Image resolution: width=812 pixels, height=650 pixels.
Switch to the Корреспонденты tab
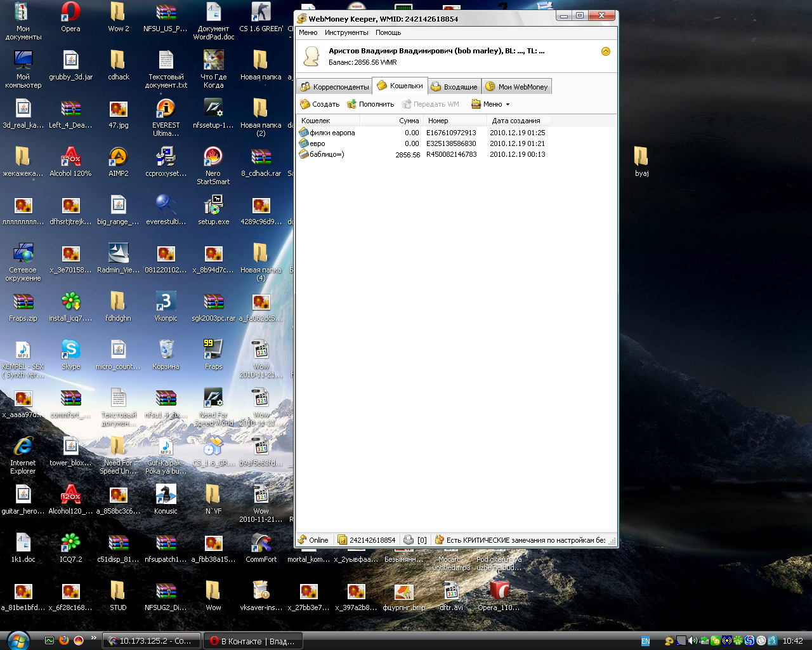coord(334,87)
